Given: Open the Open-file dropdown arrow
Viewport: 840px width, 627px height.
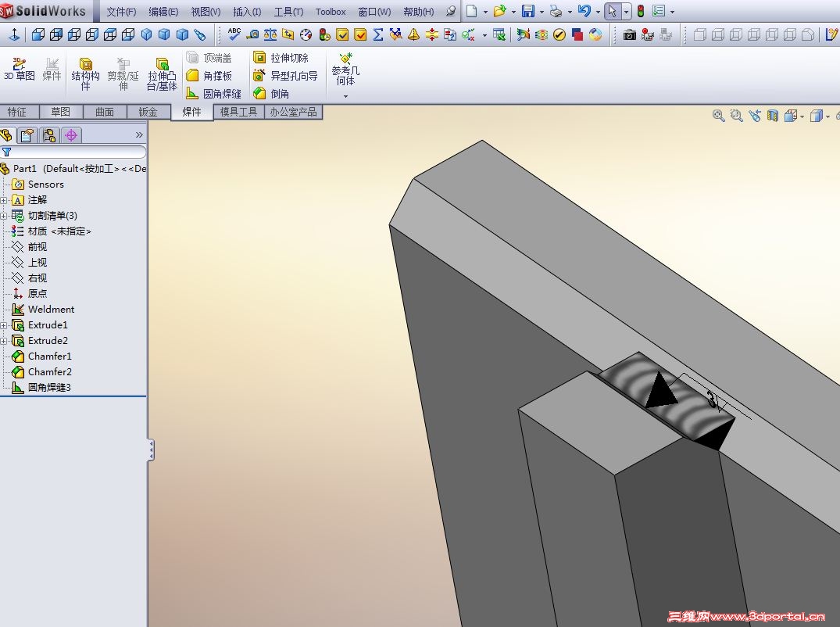Looking at the screenshot, I should click(x=513, y=12).
